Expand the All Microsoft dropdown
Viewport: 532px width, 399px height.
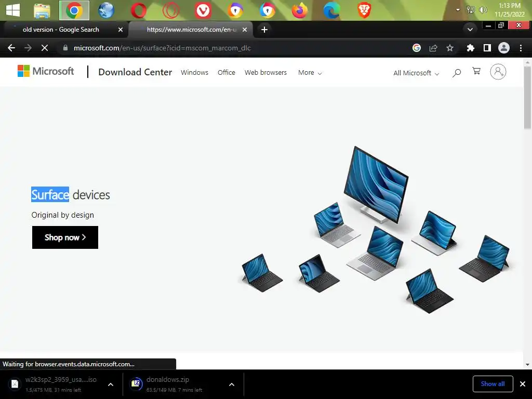(x=416, y=73)
